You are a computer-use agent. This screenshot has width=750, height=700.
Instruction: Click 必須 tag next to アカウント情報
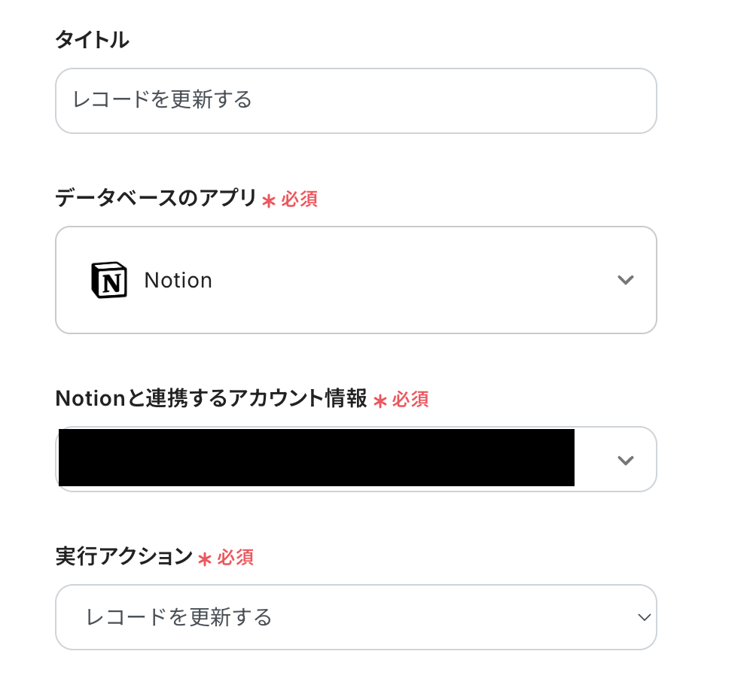point(410,400)
